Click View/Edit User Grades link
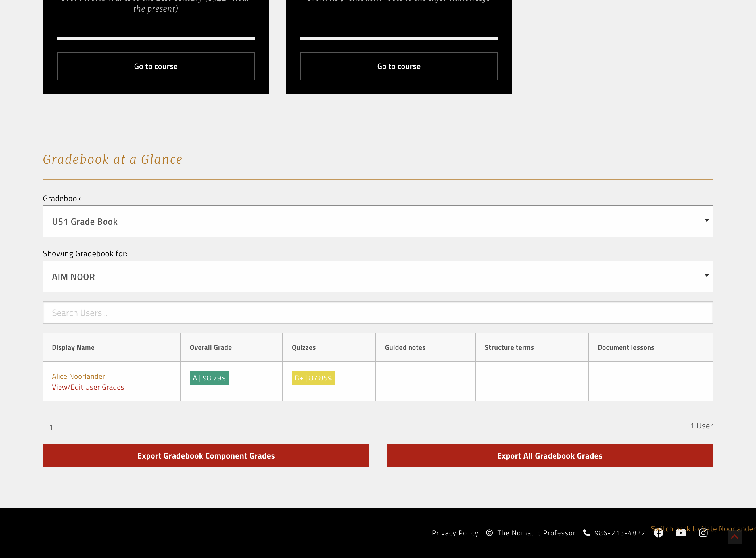 tap(88, 387)
